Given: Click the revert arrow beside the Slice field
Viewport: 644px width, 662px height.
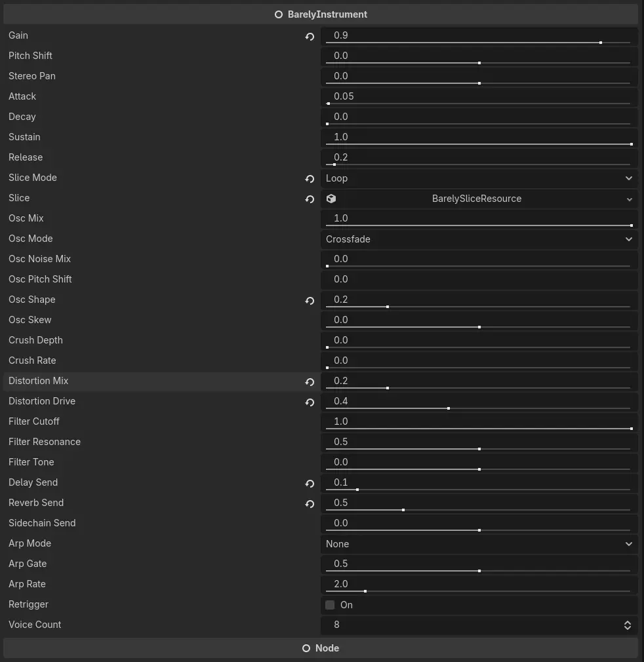Looking at the screenshot, I should (x=310, y=199).
